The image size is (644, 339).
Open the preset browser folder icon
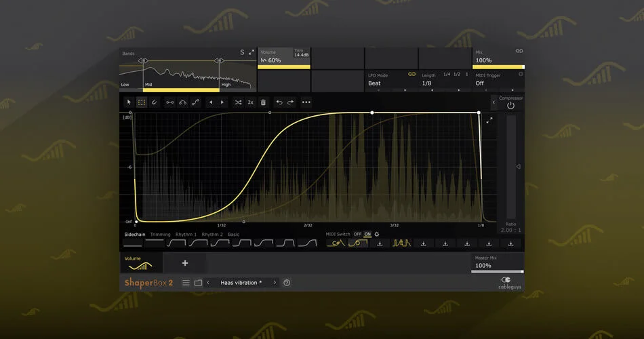[x=198, y=283]
